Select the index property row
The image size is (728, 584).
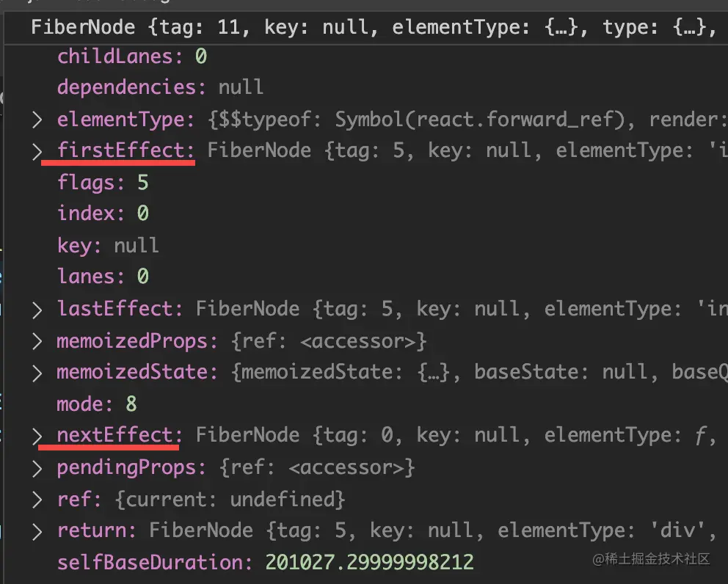point(103,213)
